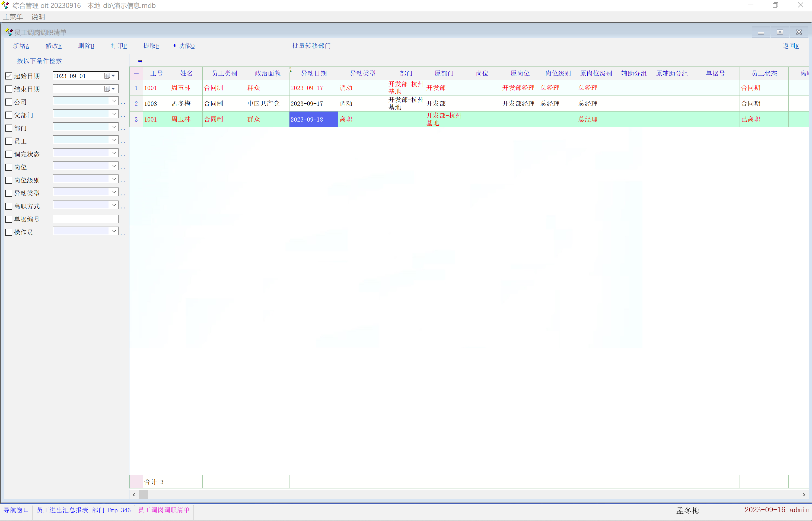Click 新增A toolbar link
This screenshot has height=521, width=812.
tap(21, 46)
